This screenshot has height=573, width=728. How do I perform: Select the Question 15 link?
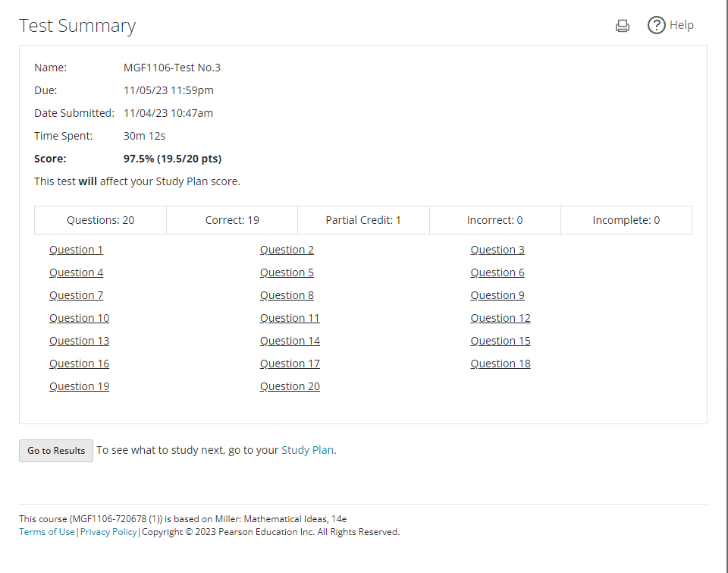[500, 341]
